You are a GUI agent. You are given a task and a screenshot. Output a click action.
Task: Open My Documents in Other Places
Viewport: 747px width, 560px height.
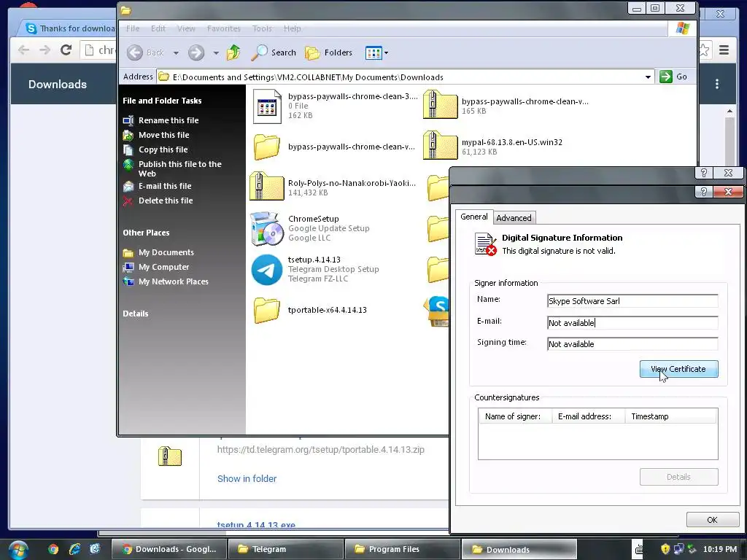166,252
